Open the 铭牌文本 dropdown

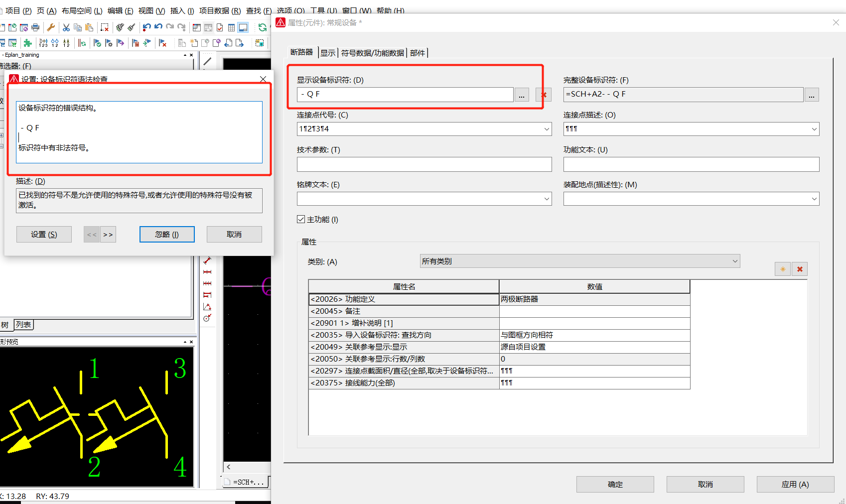coord(547,199)
